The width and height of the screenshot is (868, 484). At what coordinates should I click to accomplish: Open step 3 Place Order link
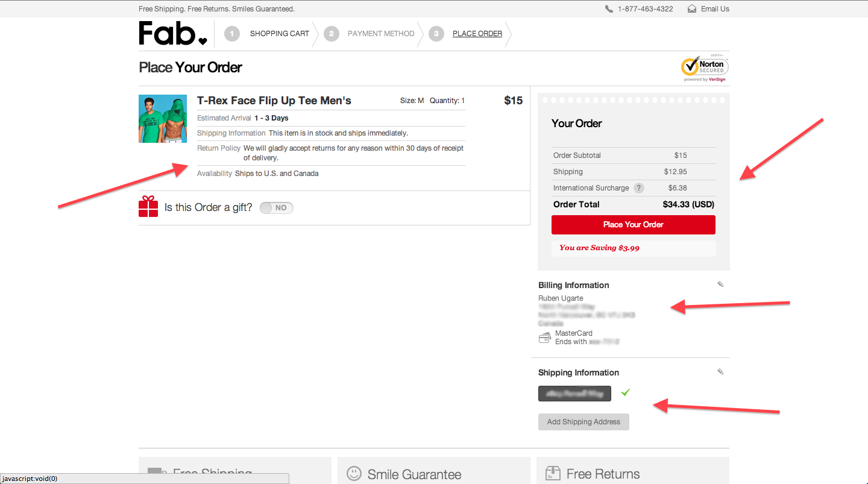coord(477,34)
